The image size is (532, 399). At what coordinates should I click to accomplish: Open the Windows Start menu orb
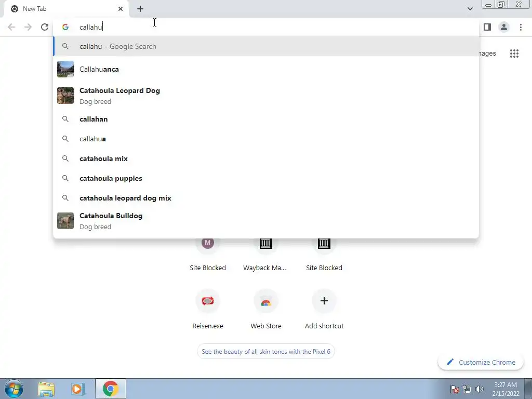[x=14, y=389]
